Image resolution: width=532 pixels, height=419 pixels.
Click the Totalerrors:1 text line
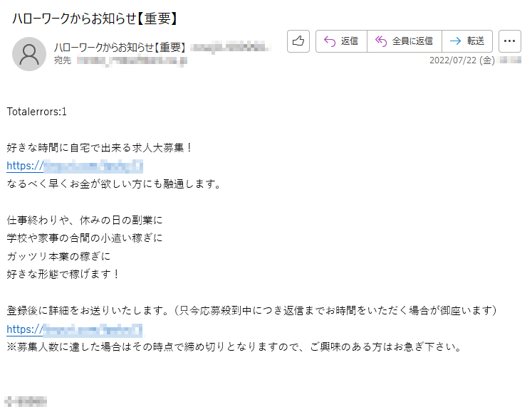coord(36,112)
